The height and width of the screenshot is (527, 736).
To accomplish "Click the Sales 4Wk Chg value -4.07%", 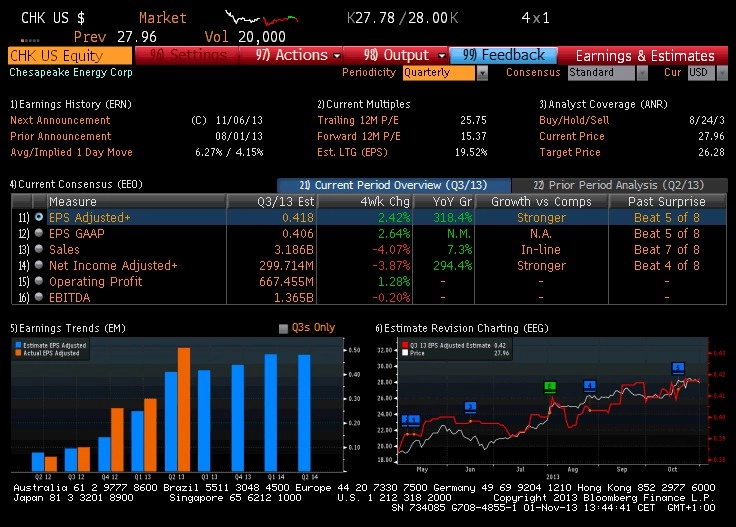I will (391, 250).
